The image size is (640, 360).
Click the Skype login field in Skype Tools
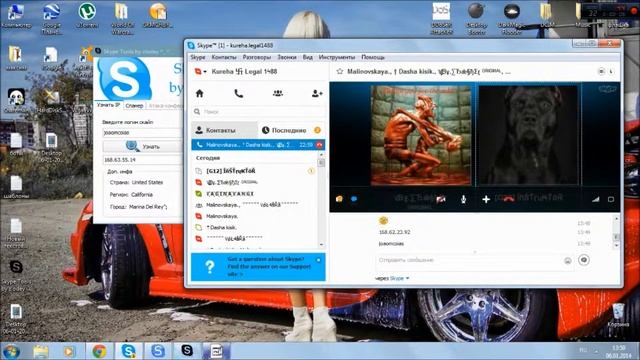coord(142,133)
